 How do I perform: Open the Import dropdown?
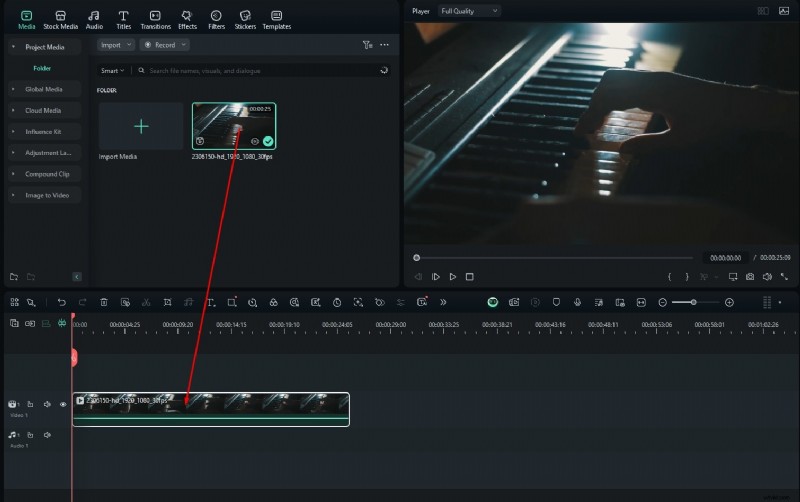tap(115, 45)
